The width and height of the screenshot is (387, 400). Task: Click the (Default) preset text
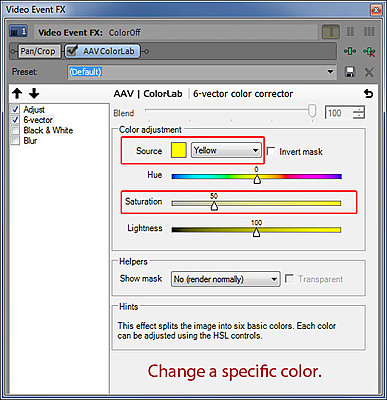pos(85,72)
